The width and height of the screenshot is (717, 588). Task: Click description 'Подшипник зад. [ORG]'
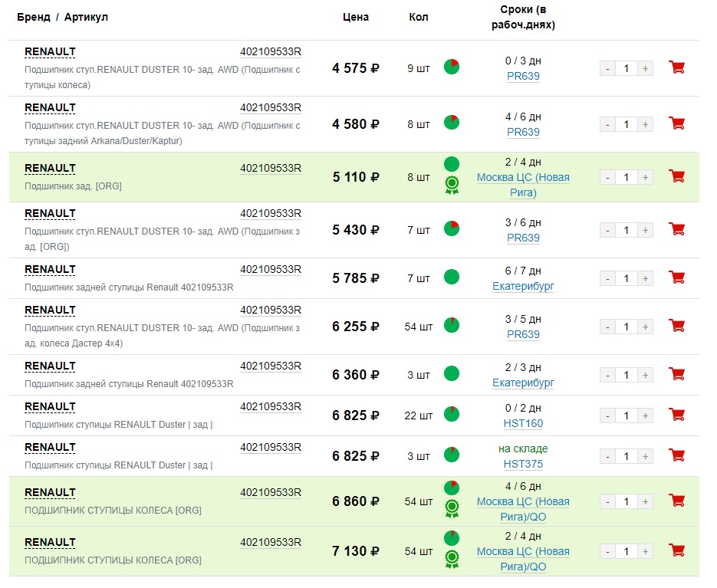(x=73, y=186)
